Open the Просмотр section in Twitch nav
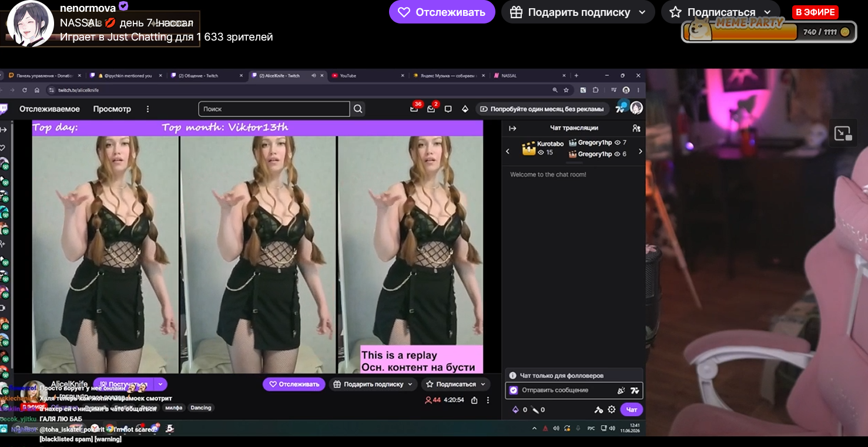The width and height of the screenshot is (868, 447). tap(112, 109)
